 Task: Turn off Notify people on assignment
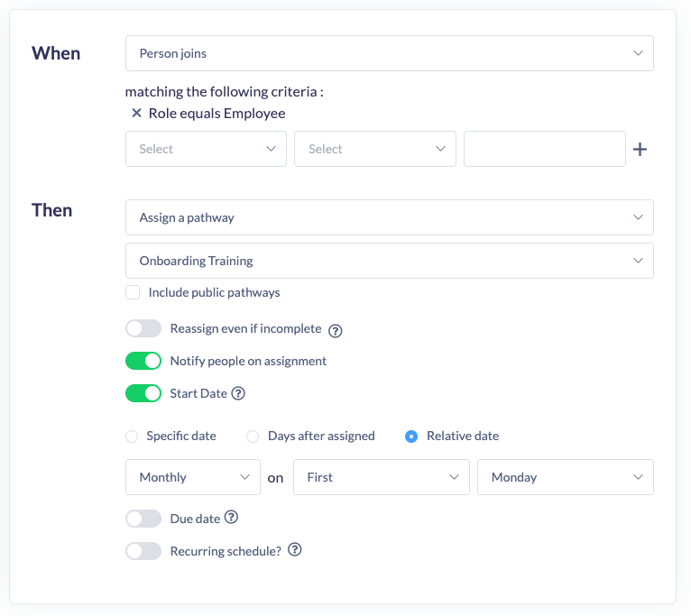pyautogui.click(x=143, y=361)
